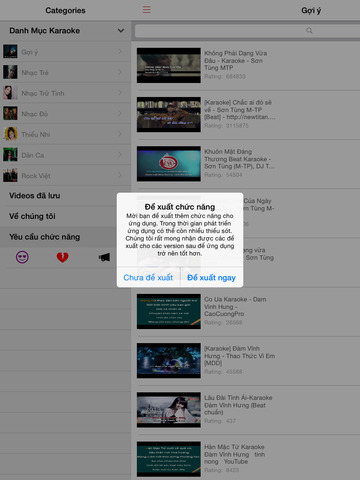
Task: Select the Thiếu Nhi category avatar icon
Action: coord(10,134)
